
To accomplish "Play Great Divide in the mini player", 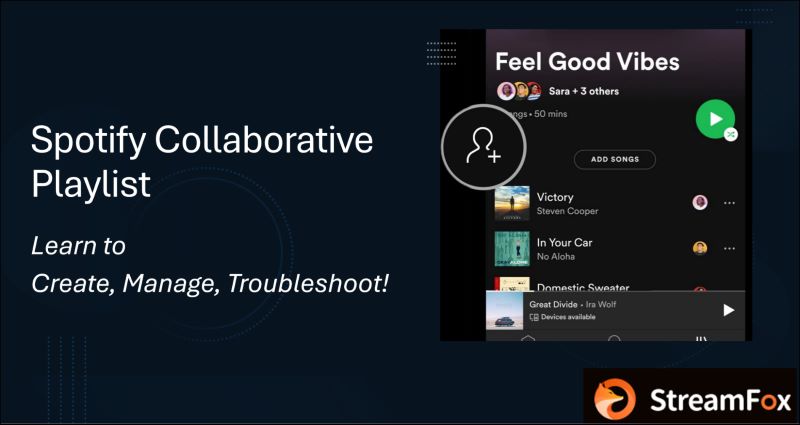I will click(729, 310).
